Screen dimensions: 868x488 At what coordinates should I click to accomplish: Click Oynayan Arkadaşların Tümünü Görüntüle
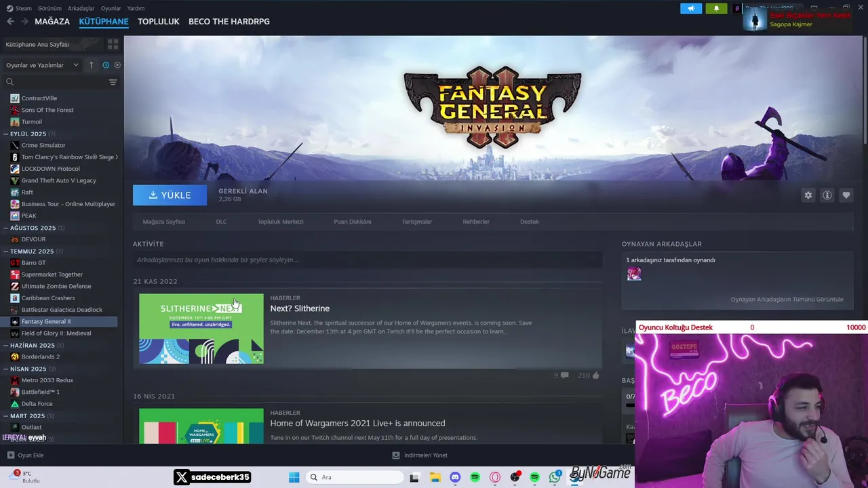click(787, 300)
